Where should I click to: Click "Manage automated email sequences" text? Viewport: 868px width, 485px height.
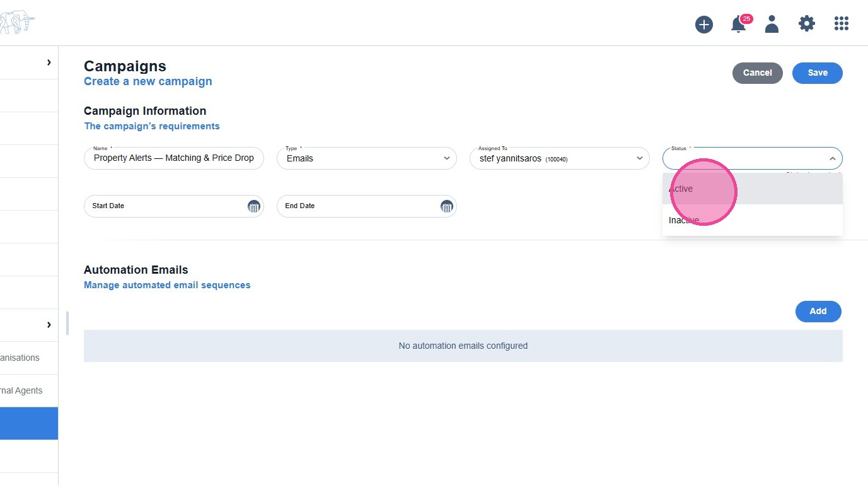[167, 285]
